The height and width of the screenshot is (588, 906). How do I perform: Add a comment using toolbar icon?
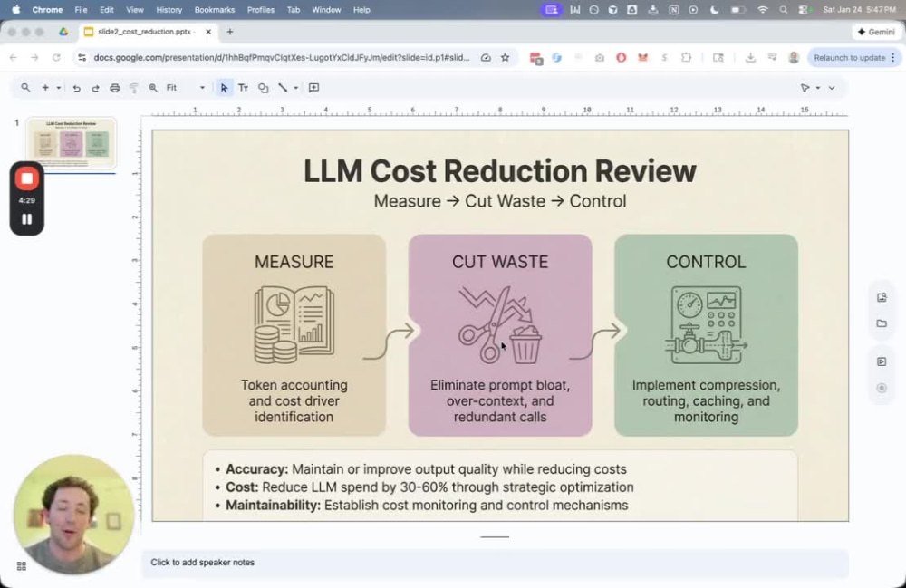313,88
